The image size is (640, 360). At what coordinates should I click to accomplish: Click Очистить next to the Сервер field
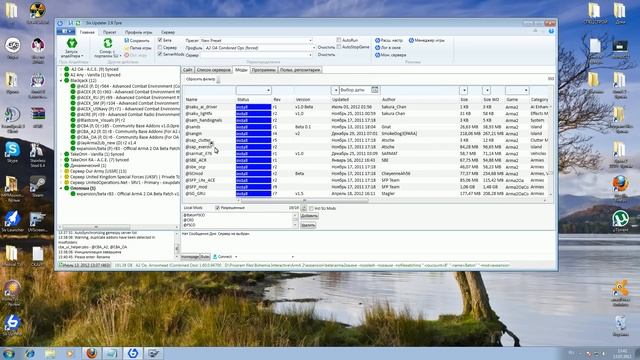point(326,54)
